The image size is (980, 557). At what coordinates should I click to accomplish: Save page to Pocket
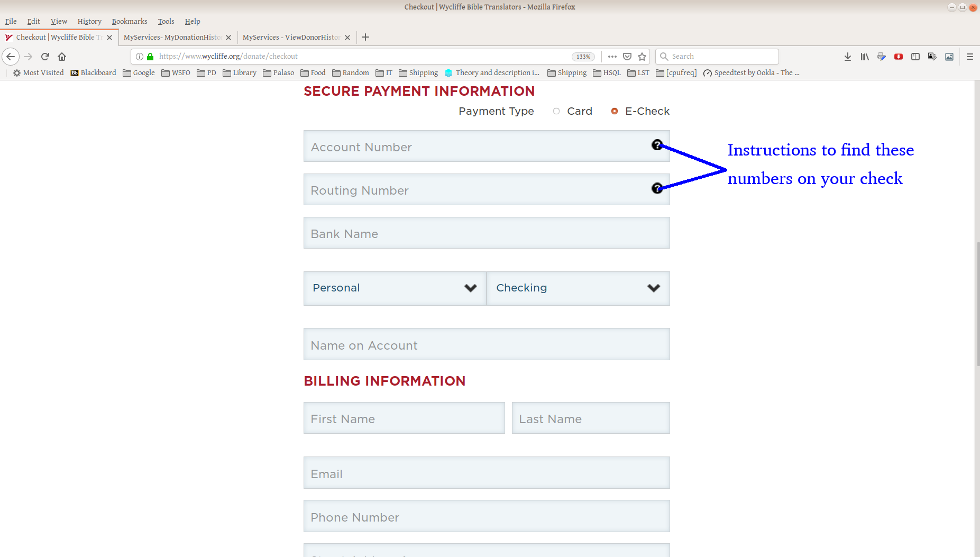click(627, 57)
